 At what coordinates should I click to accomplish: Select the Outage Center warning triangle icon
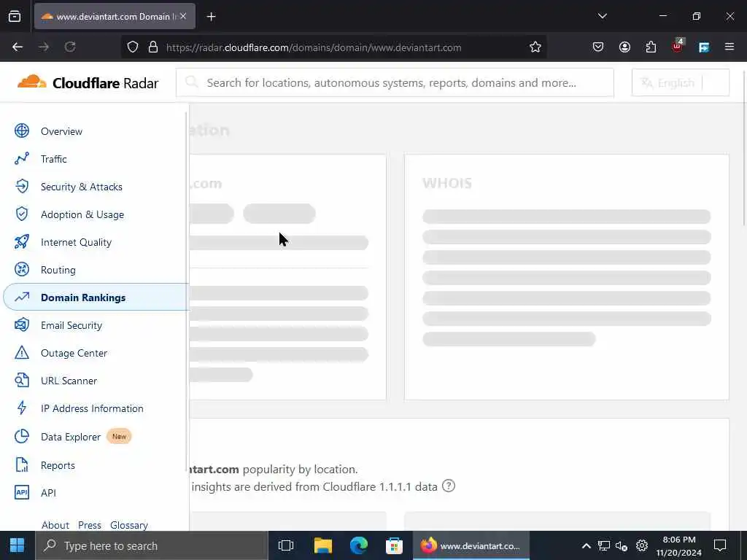tap(21, 352)
